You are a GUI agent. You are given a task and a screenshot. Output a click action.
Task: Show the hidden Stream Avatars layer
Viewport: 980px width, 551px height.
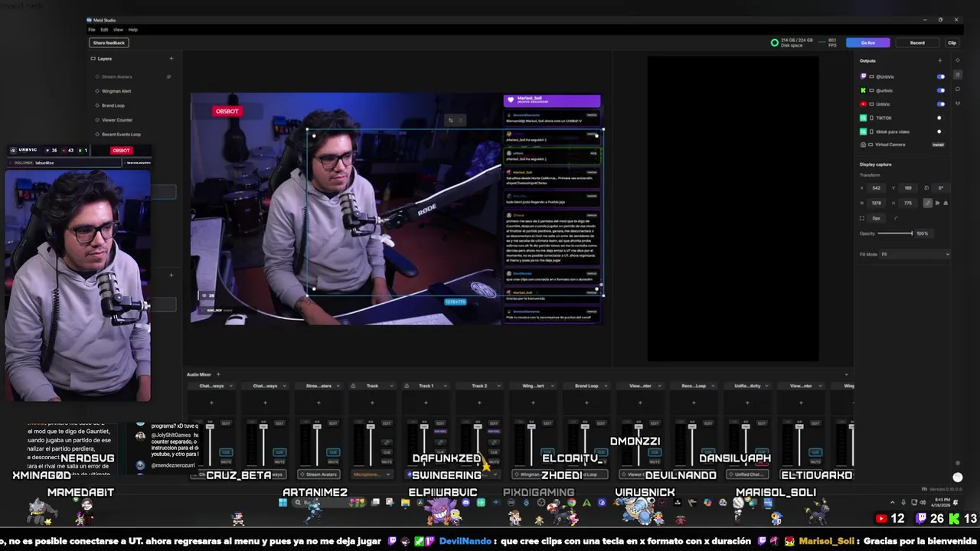(168, 77)
